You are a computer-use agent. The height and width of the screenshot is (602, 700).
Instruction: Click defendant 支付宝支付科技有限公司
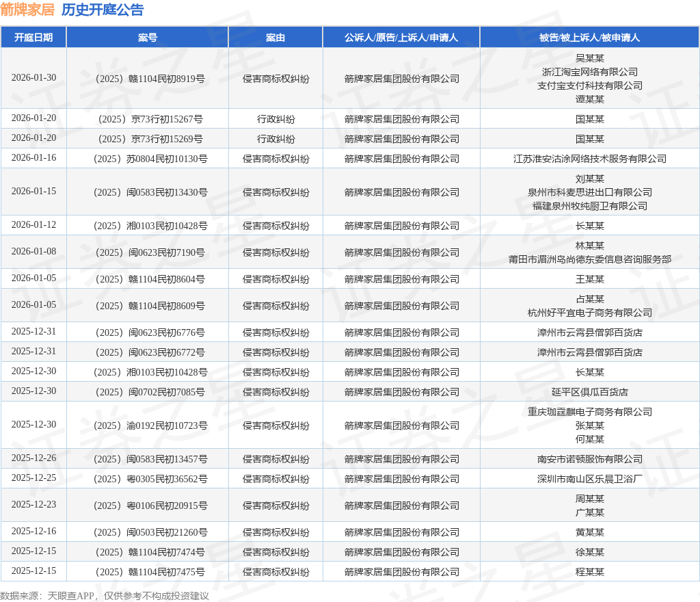(x=590, y=86)
